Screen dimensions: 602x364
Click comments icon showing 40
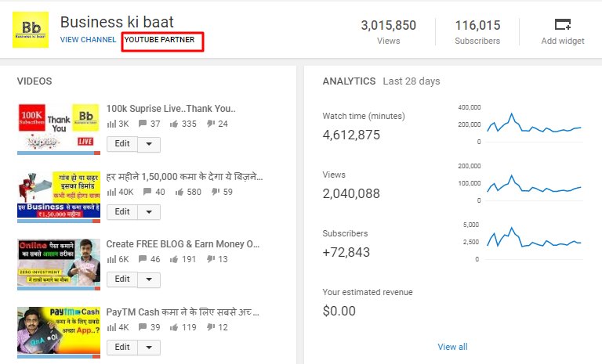point(147,192)
